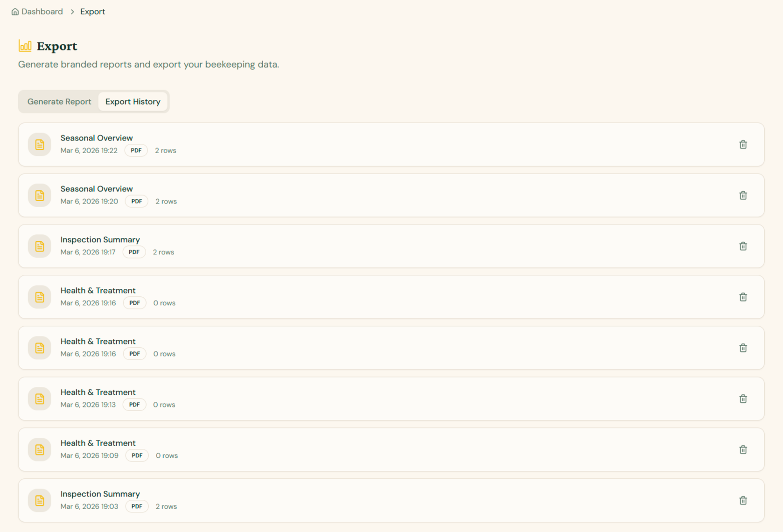Open the Inspection Summary title dated 19:03

(x=100, y=494)
